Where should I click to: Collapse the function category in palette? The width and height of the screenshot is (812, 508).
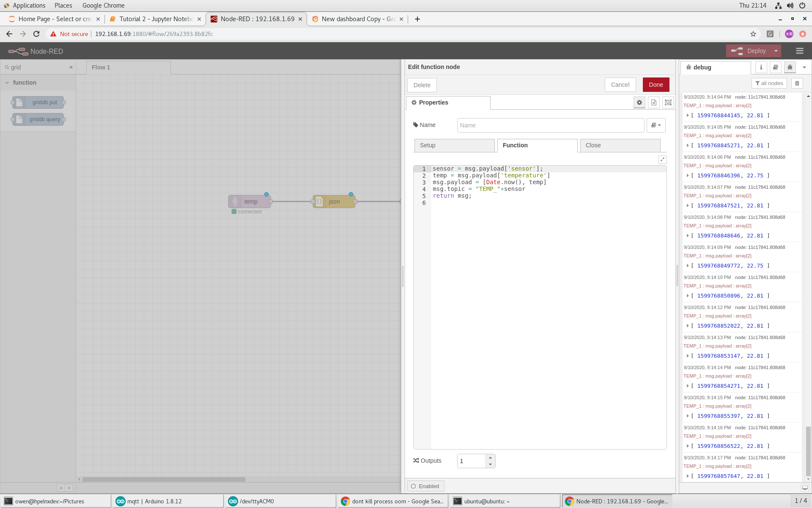tap(7, 82)
